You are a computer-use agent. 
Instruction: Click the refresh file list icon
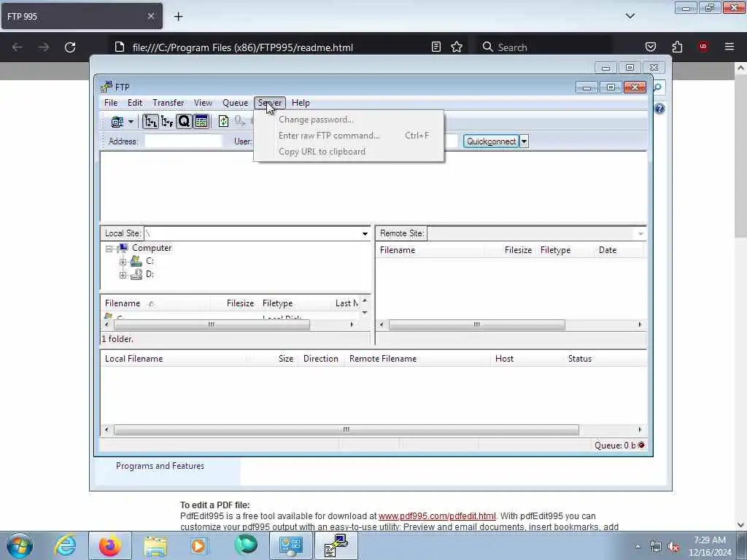tap(223, 122)
